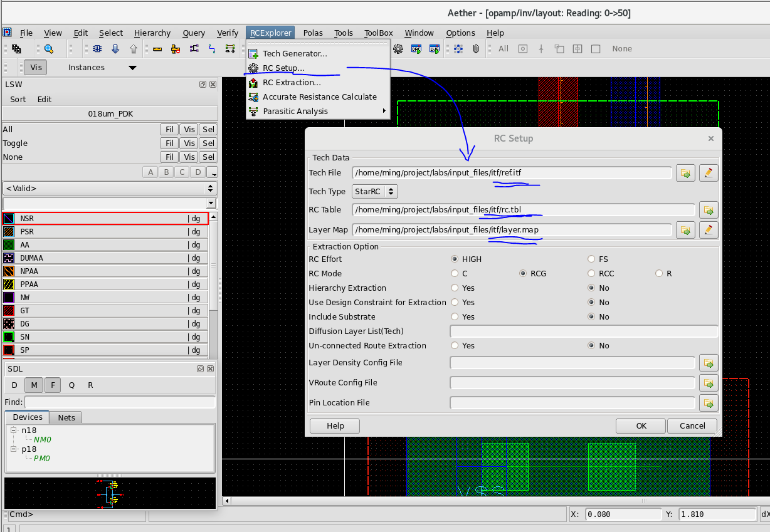Browse for the RC Table file
Screen dimensions: 770x532
pyautogui.click(x=709, y=210)
